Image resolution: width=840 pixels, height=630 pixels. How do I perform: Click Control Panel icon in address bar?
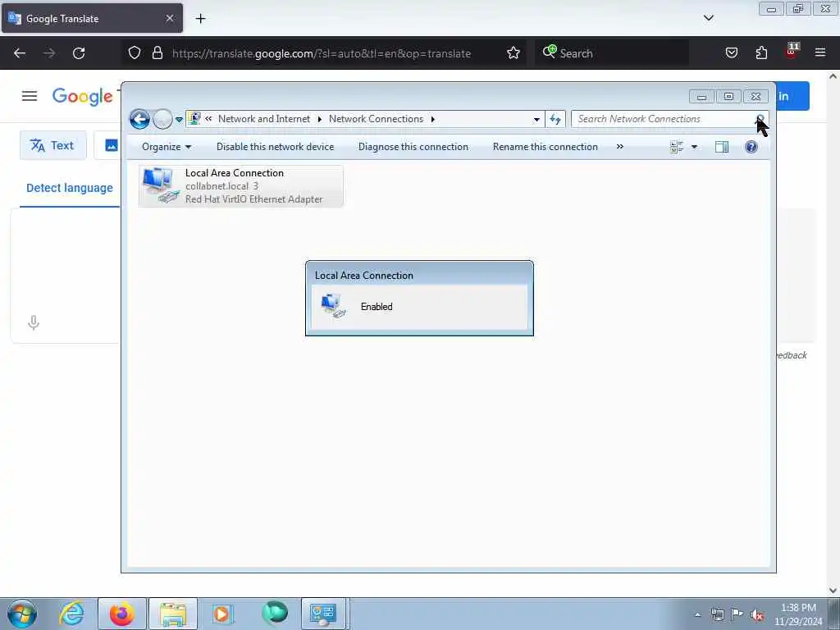[x=194, y=118]
